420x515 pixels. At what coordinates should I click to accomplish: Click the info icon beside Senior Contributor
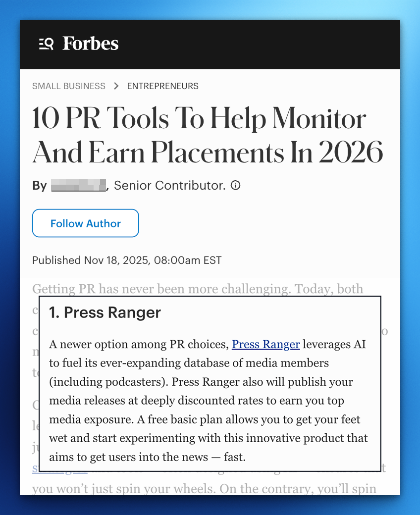point(236,186)
